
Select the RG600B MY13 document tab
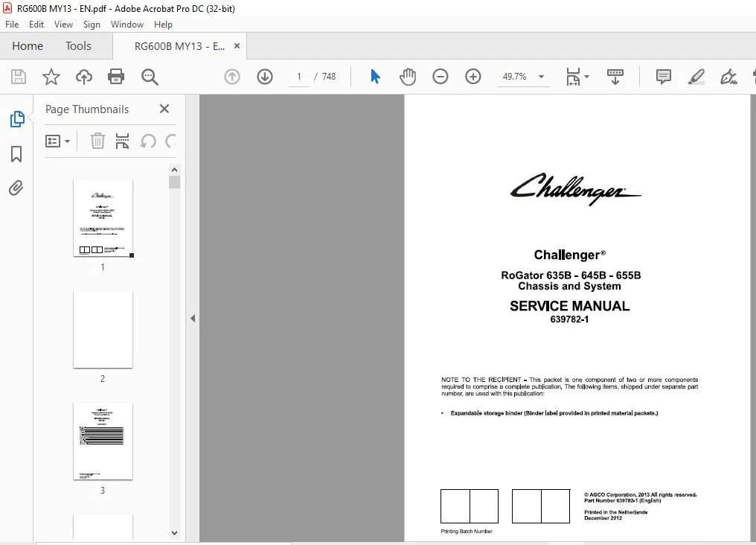[x=179, y=46]
